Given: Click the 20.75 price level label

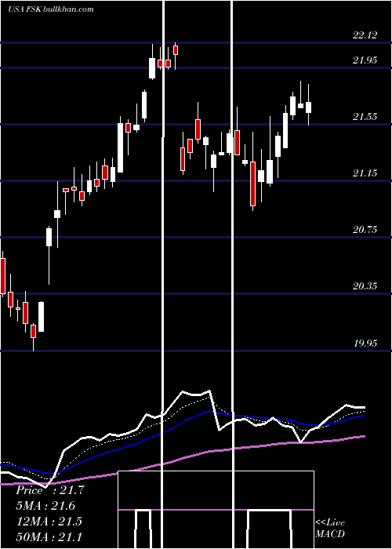Looking at the screenshot, I should [365, 230].
